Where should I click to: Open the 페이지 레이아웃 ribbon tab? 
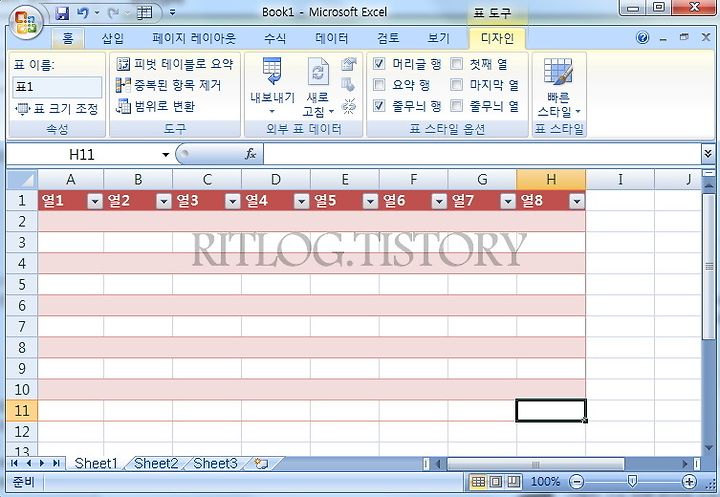click(x=194, y=38)
